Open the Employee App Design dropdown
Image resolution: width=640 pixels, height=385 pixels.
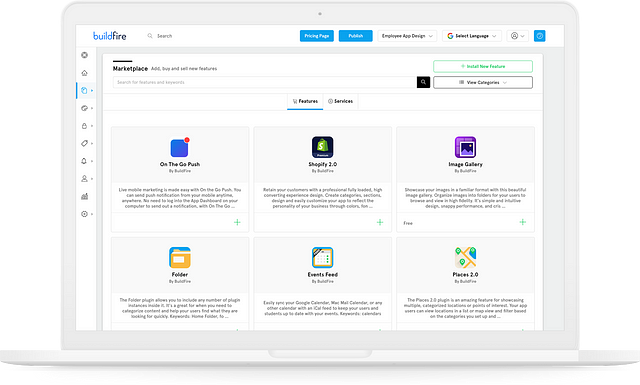407,36
